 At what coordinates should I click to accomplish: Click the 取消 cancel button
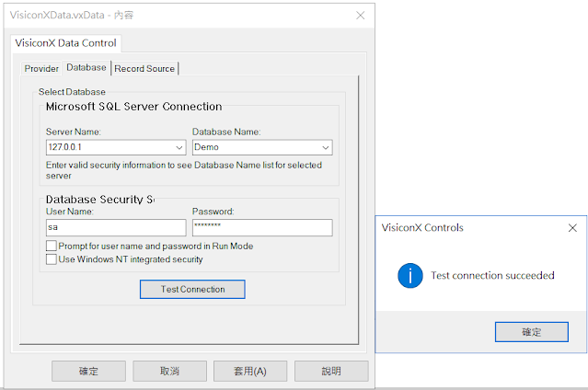(169, 371)
